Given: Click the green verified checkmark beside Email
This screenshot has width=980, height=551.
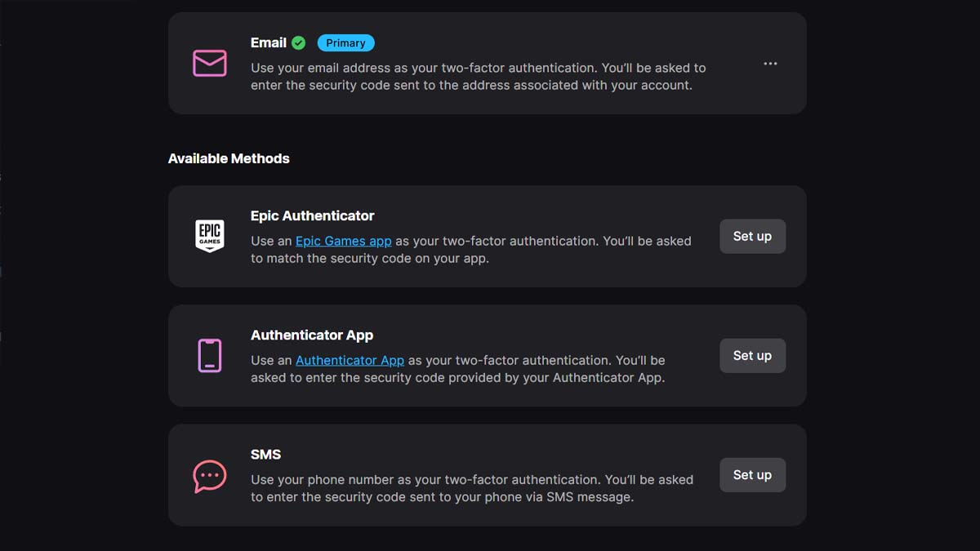Looking at the screenshot, I should click(299, 42).
